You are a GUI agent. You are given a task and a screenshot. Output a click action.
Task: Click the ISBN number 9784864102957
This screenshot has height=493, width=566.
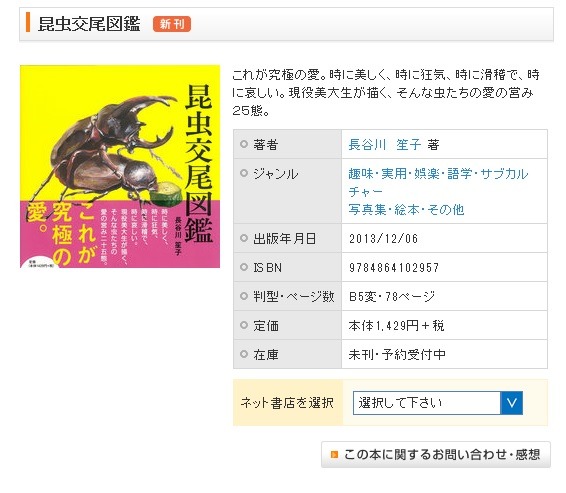point(394,267)
